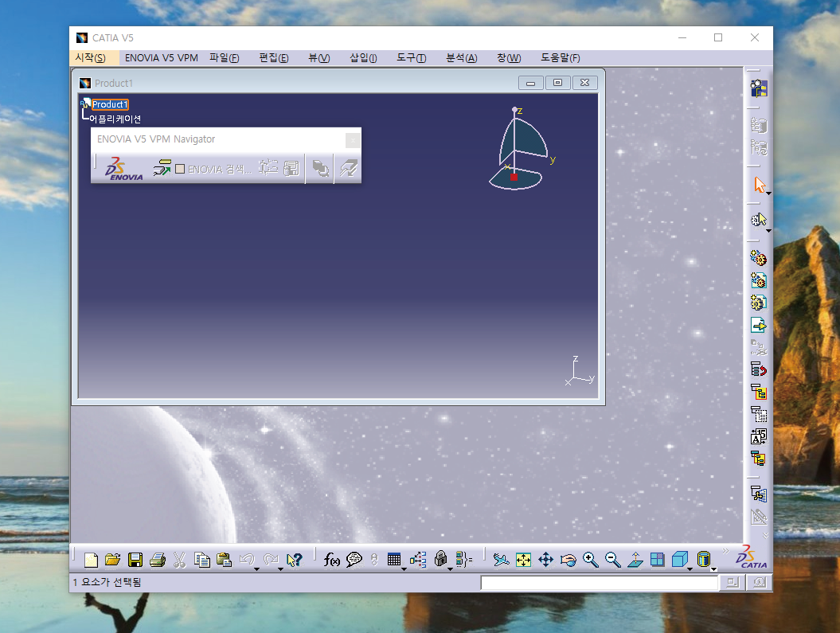The width and height of the screenshot is (840, 633).
Task: Click Fit All In view icon
Action: (x=523, y=561)
